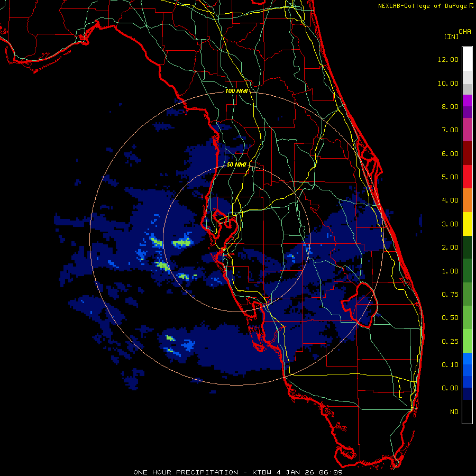
Task: Pick the dark red 6.00 legend swatch
Action: click(467, 153)
